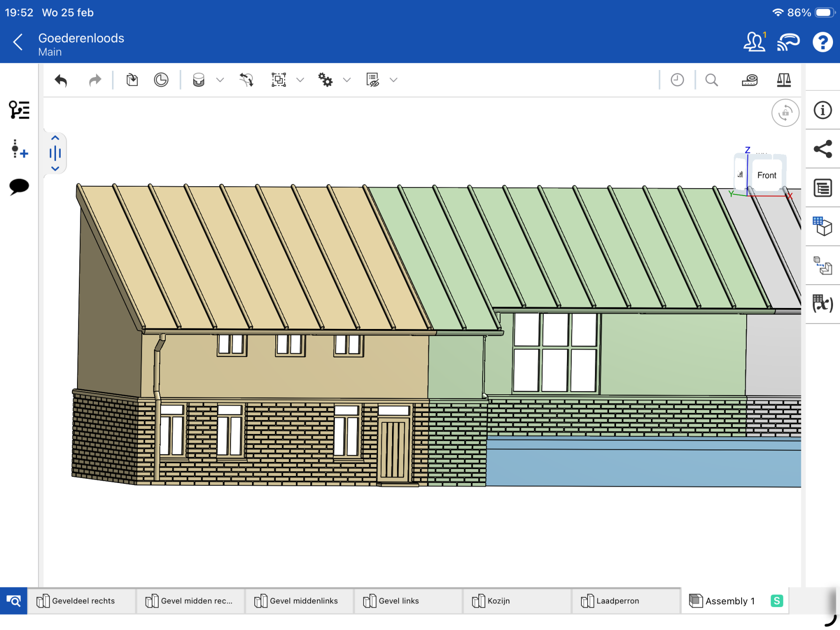Expand the dropdown next to cylinder icon

[x=220, y=80]
